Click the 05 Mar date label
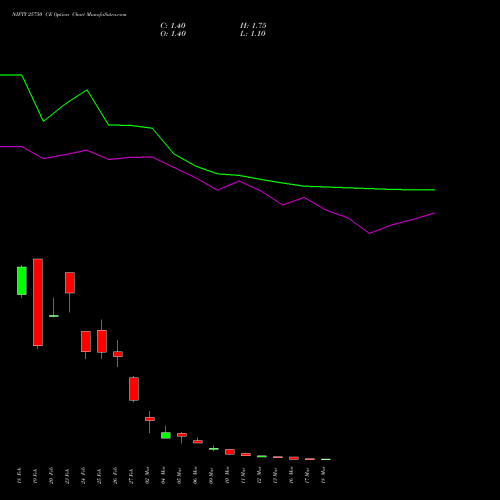 179,476
